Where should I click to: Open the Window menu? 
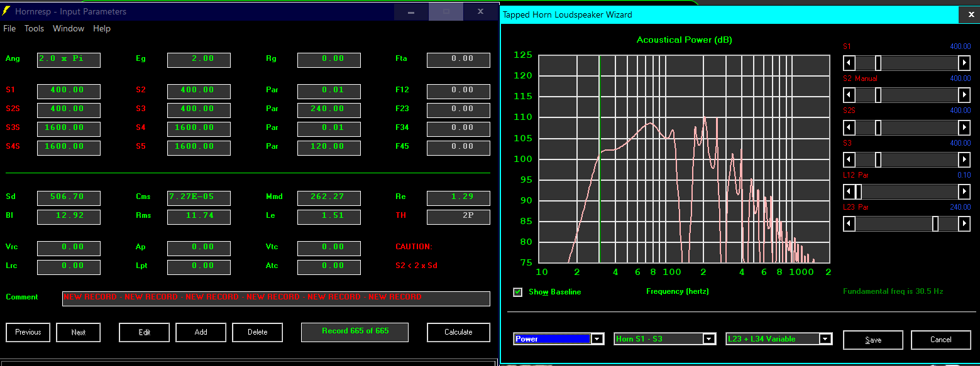click(x=69, y=28)
